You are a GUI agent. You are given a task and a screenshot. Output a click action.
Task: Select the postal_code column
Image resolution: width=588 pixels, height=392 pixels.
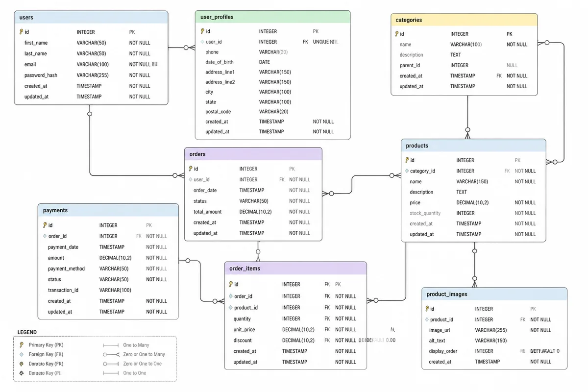(x=218, y=112)
